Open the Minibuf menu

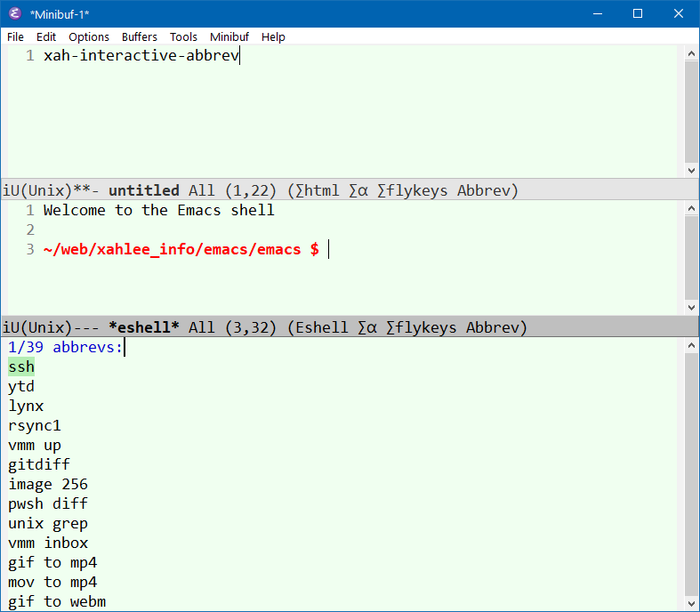[x=229, y=36]
